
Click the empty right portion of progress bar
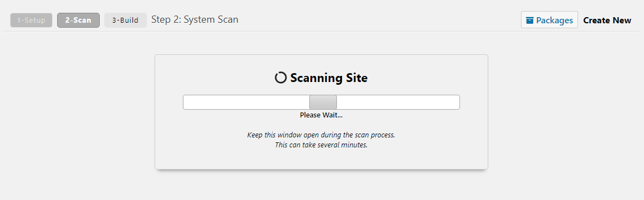pos(398,102)
